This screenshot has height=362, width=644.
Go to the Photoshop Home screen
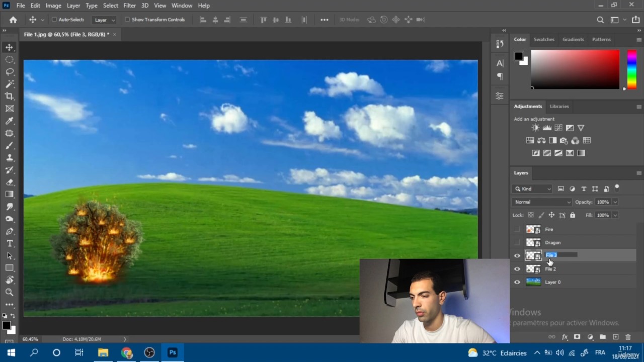click(13, 20)
